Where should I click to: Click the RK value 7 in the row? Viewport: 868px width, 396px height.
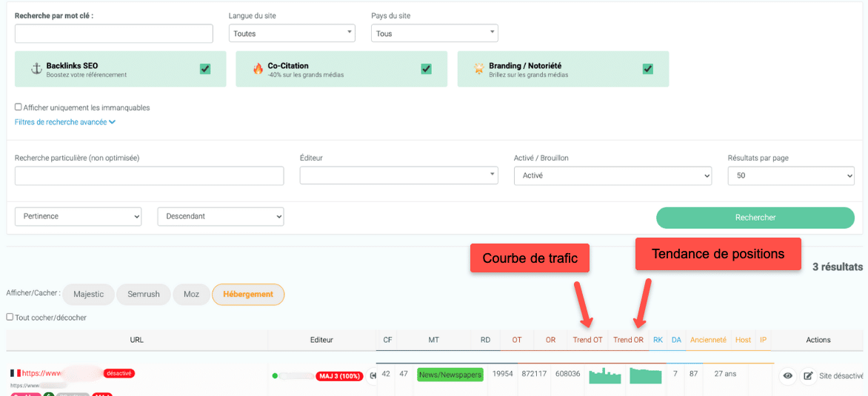point(675,374)
